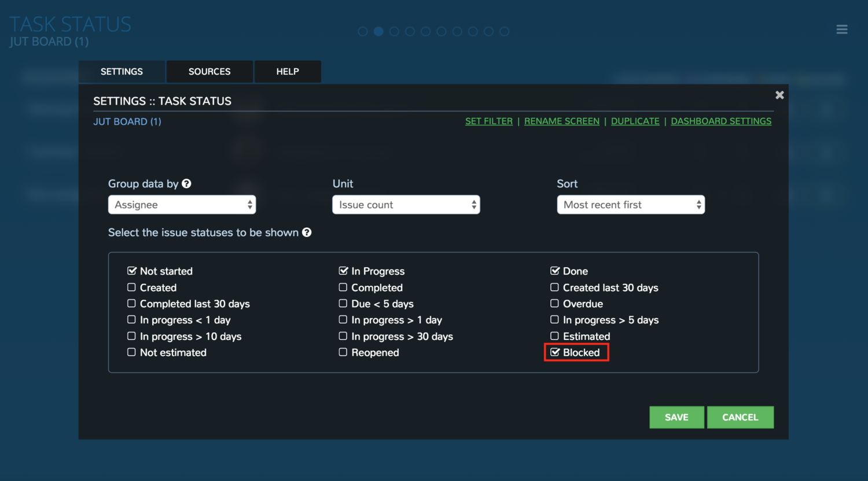The height and width of the screenshot is (481, 868).
Task: Click the SET FILTER link
Action: pos(489,121)
